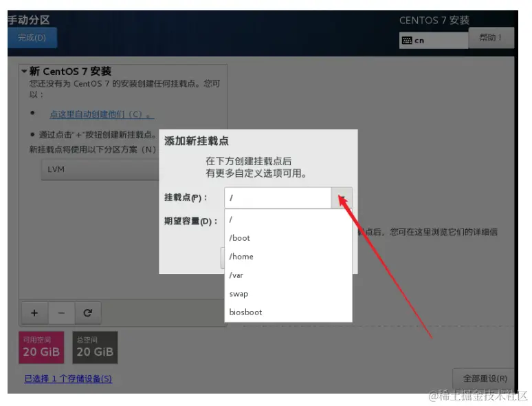
Task: Collapse the 新 CentOS 7 安装 expander
Action: pos(24,72)
